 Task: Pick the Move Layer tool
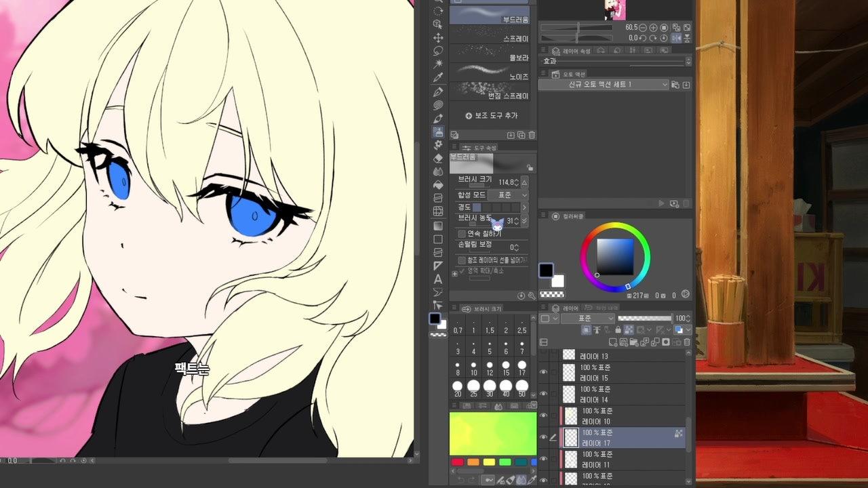(438, 37)
